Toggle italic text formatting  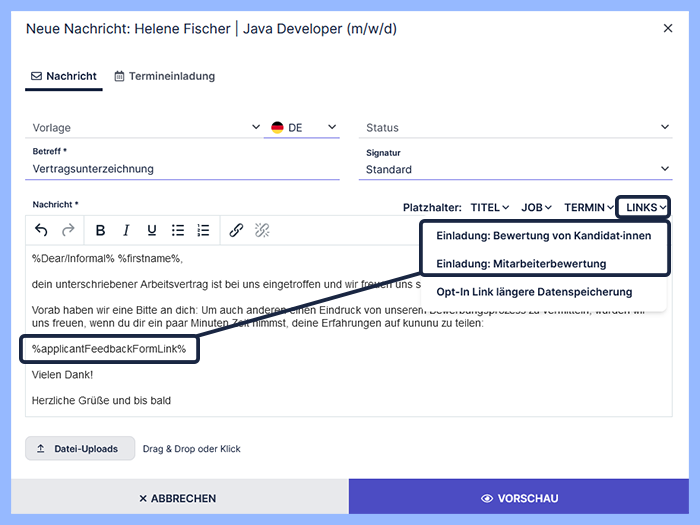coord(126,230)
